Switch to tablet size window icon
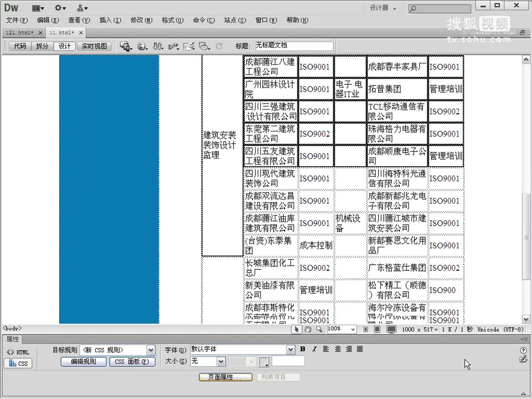Screen dimensions: 532x399 377,329
